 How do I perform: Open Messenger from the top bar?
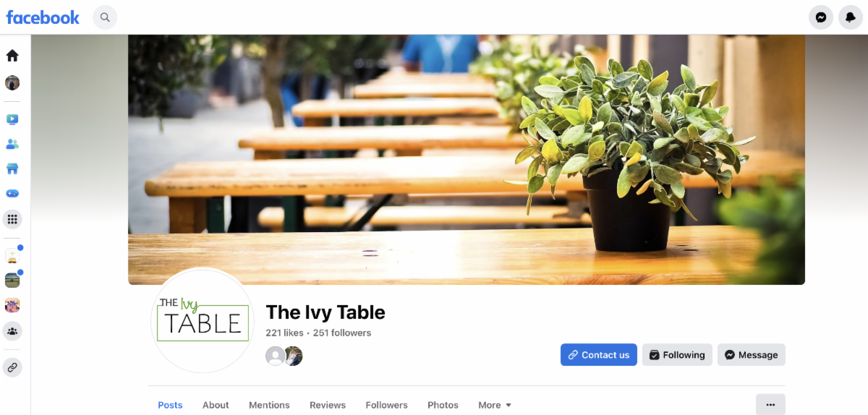821,17
